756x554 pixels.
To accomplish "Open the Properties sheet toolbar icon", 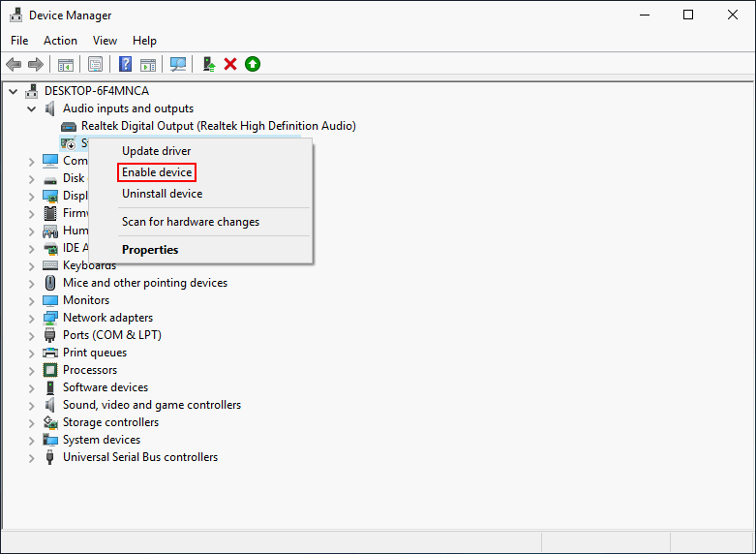I will (x=96, y=64).
